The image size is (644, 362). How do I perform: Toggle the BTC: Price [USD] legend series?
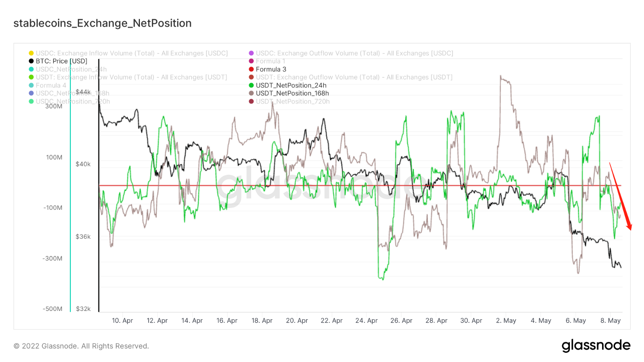pos(61,61)
